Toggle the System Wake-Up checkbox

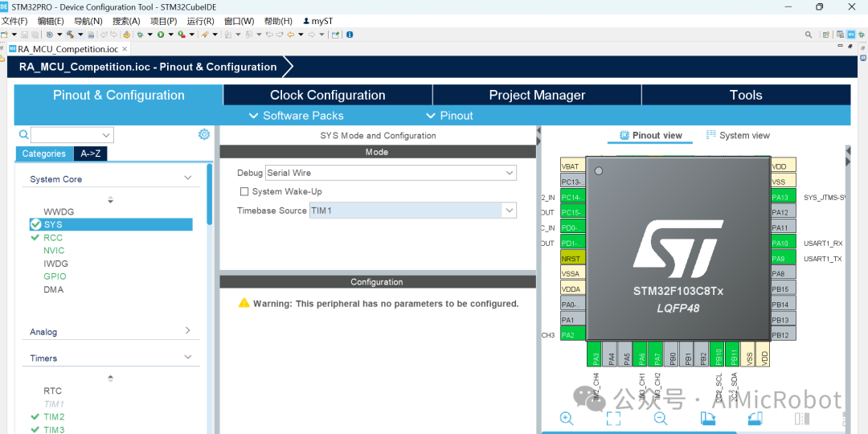[244, 191]
